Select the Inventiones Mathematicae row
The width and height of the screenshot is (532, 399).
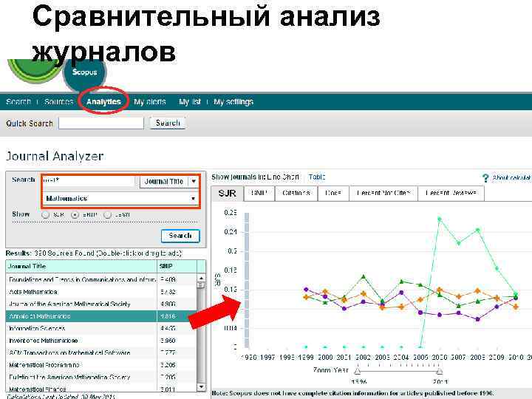click(x=101, y=341)
